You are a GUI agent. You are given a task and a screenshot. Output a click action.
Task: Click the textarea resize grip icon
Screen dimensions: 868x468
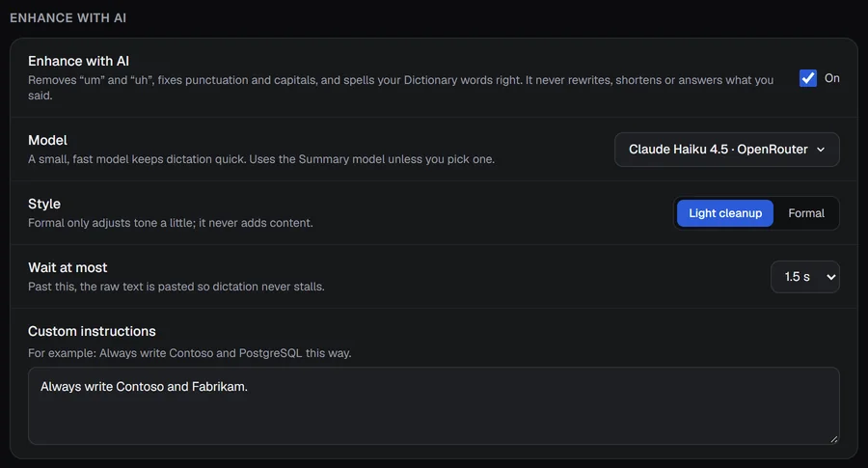tap(833, 439)
